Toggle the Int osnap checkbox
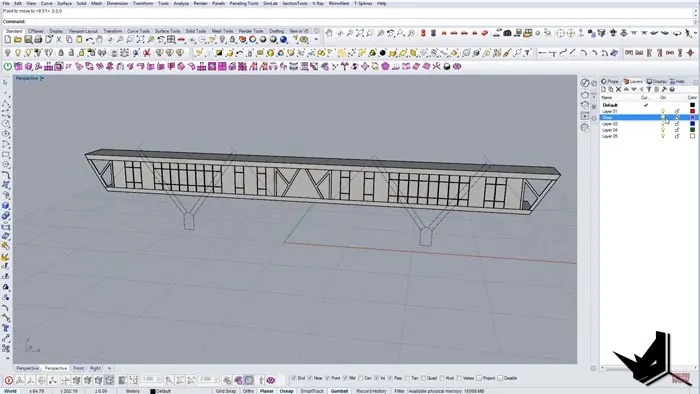Viewport: 700px width, 394px height. tap(376, 378)
